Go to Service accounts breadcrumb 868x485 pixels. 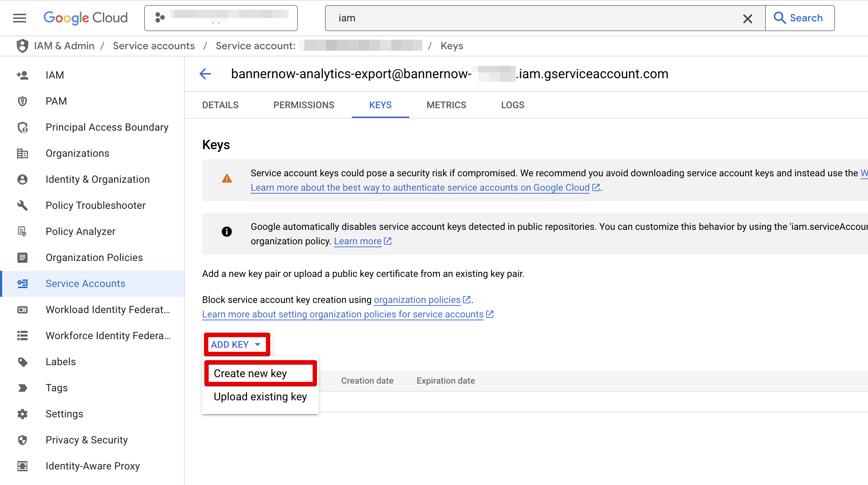[x=154, y=46]
